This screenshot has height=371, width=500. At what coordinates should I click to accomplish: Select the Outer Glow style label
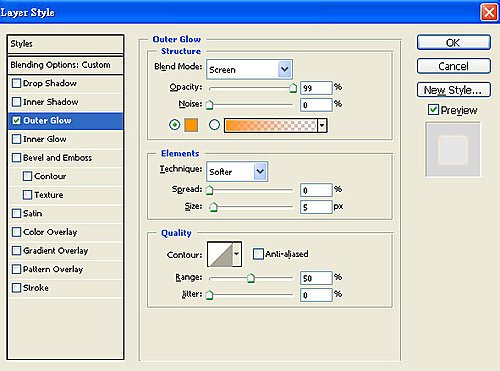pos(47,120)
